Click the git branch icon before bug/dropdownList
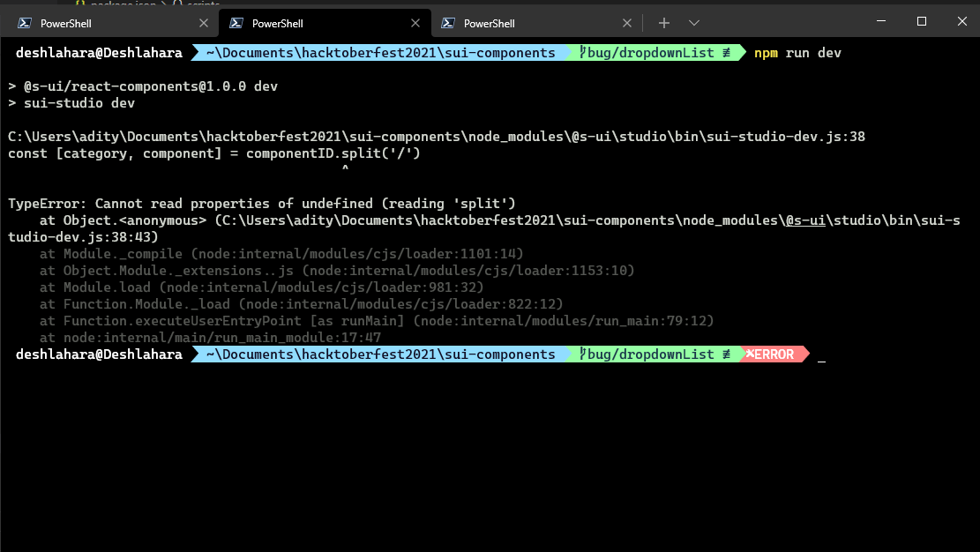Viewport: 980px width, 552px height. click(581, 52)
